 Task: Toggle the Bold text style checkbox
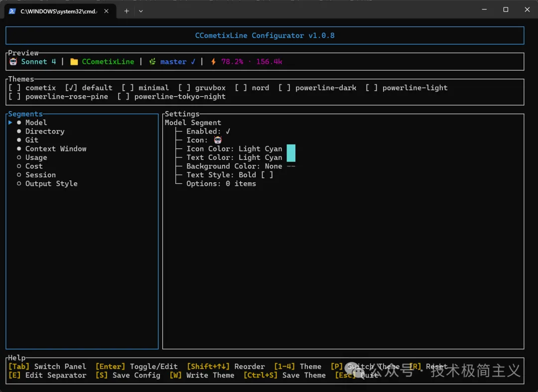pyautogui.click(x=267, y=175)
